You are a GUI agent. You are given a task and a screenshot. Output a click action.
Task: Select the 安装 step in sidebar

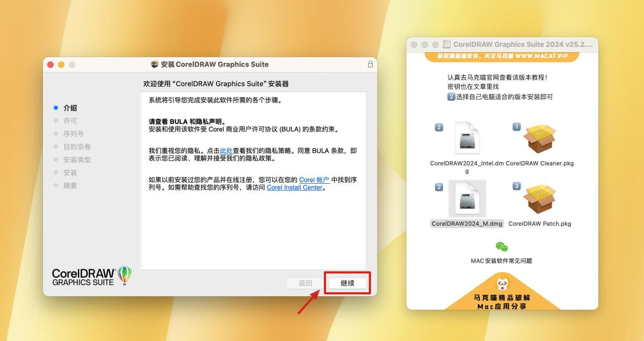[x=70, y=173]
